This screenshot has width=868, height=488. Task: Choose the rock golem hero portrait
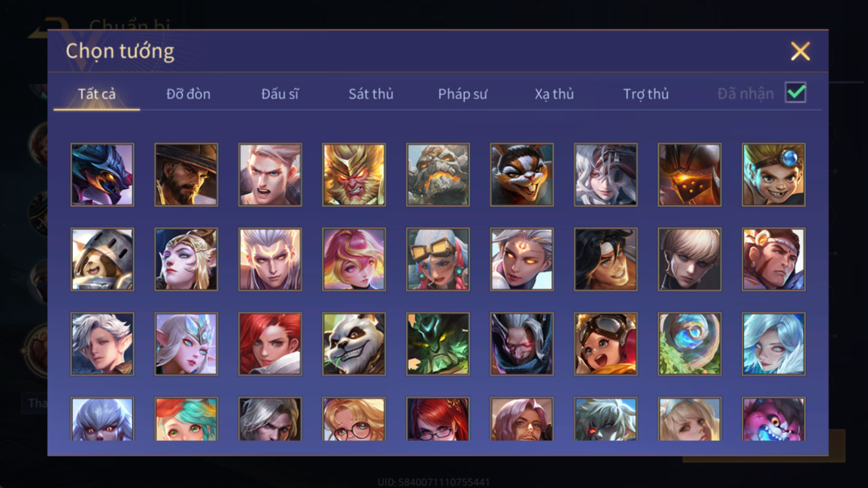tap(438, 175)
